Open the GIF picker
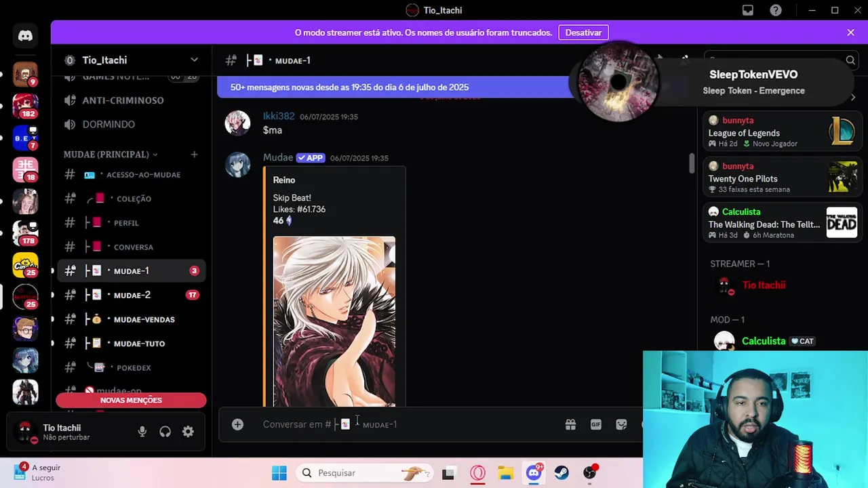Screen dimensions: 868x488 click(x=595, y=424)
